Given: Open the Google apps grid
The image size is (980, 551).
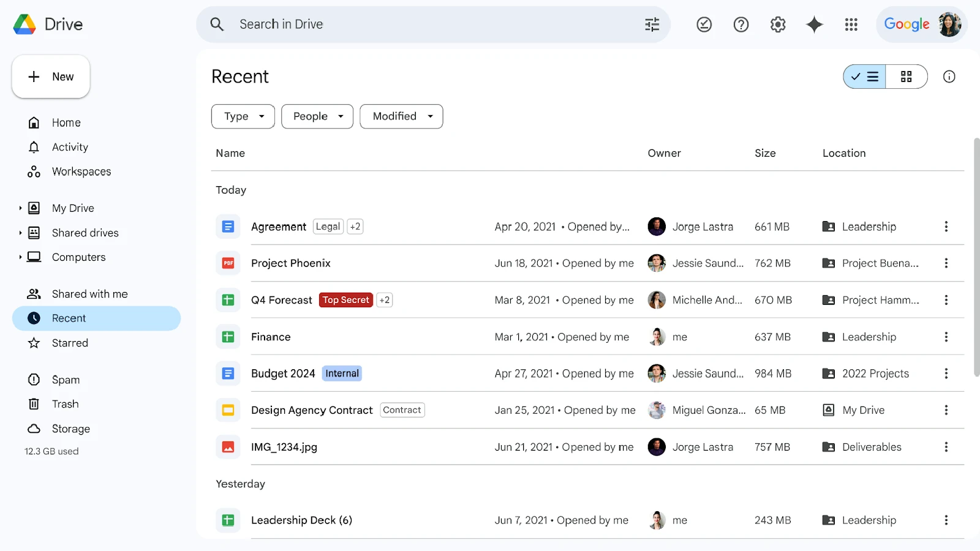Looking at the screenshot, I should (x=851, y=24).
